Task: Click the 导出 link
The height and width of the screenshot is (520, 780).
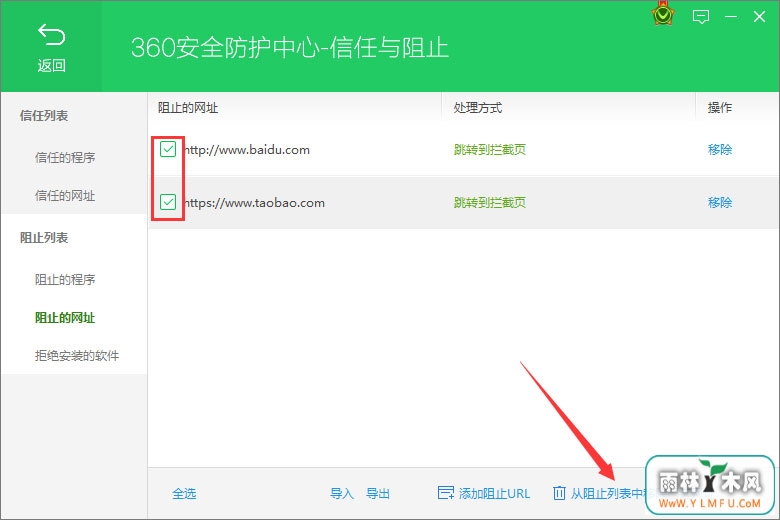Action: 378,493
